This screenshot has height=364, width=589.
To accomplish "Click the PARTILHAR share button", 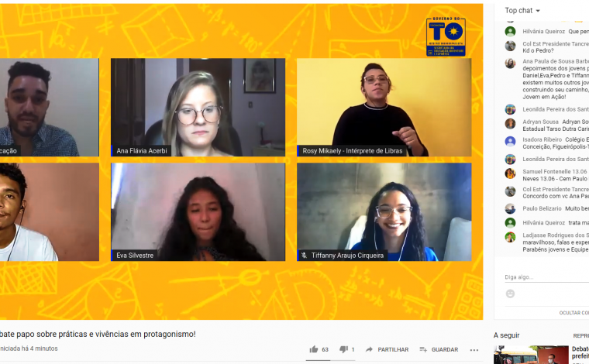I will (387, 349).
